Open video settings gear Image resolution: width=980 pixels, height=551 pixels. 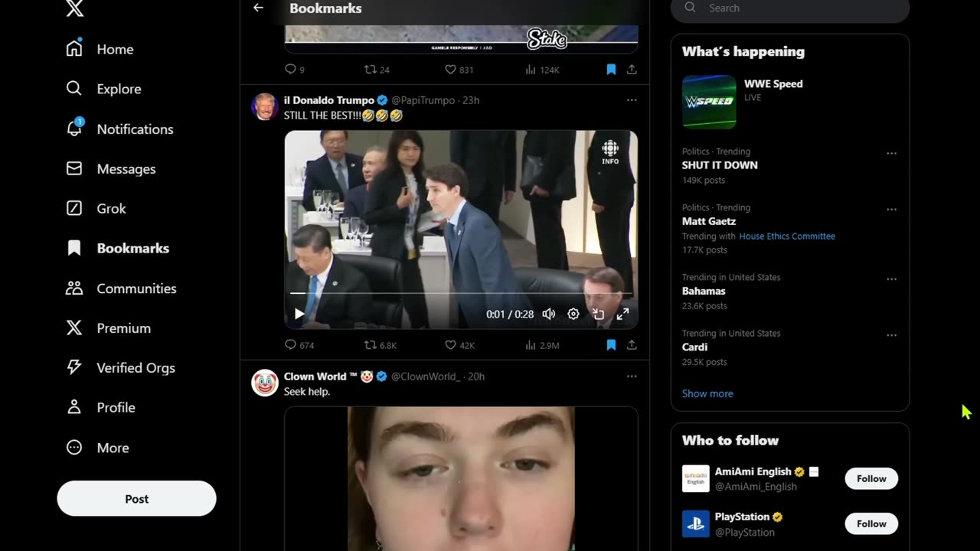click(x=573, y=314)
